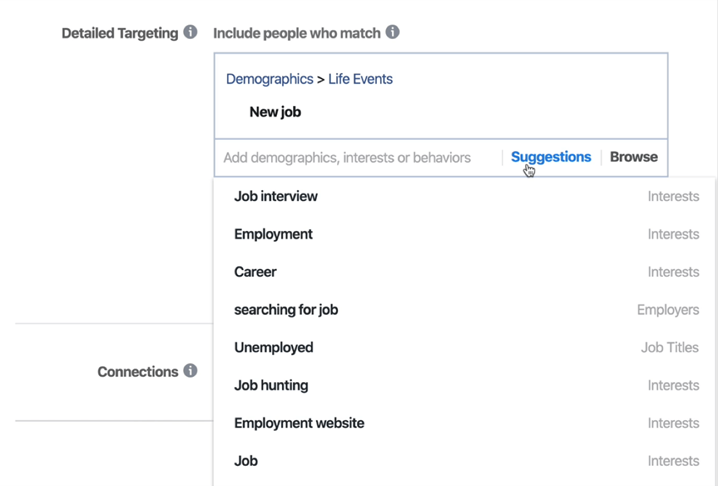Click info icon next to Include people who match
Viewport: 718px width, 486px height.
click(392, 32)
